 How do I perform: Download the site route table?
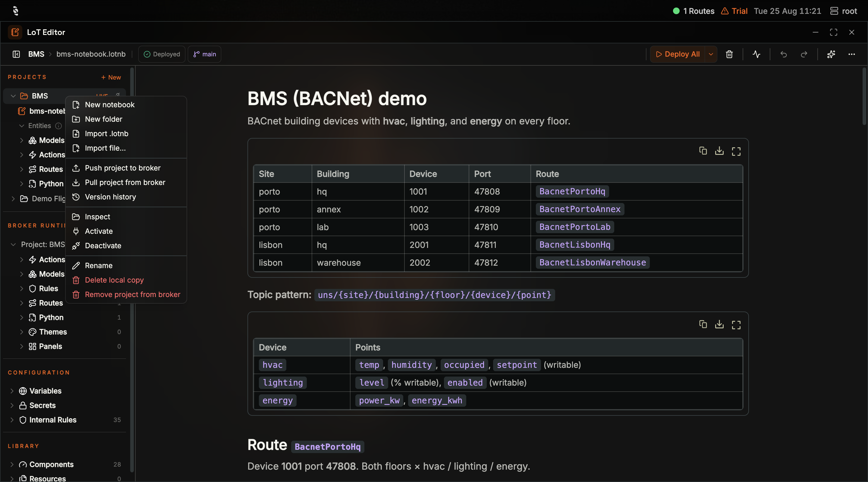point(719,151)
